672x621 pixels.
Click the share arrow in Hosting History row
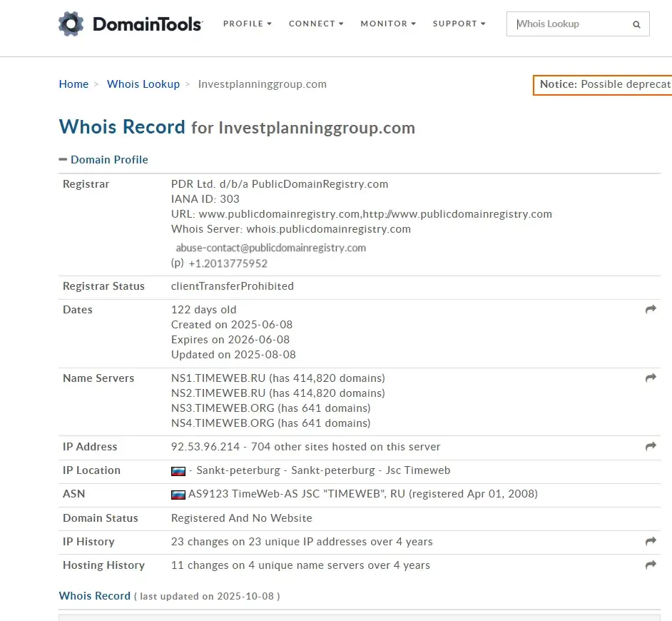pos(651,565)
